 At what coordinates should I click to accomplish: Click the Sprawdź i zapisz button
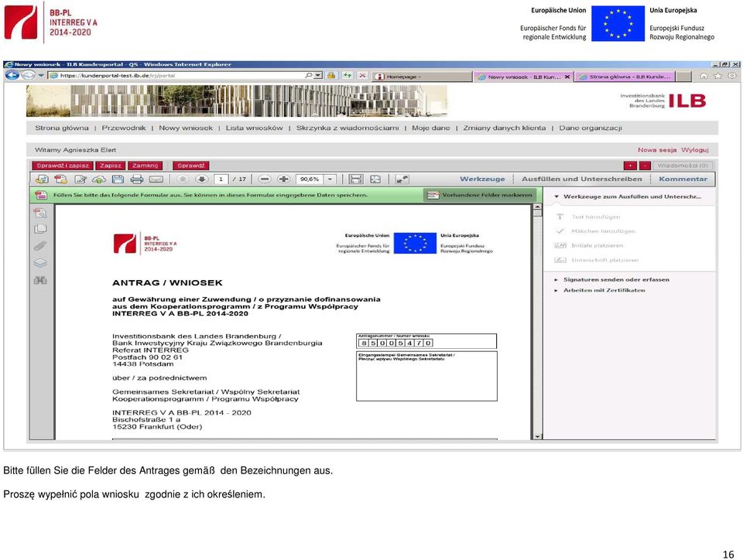pos(63,166)
